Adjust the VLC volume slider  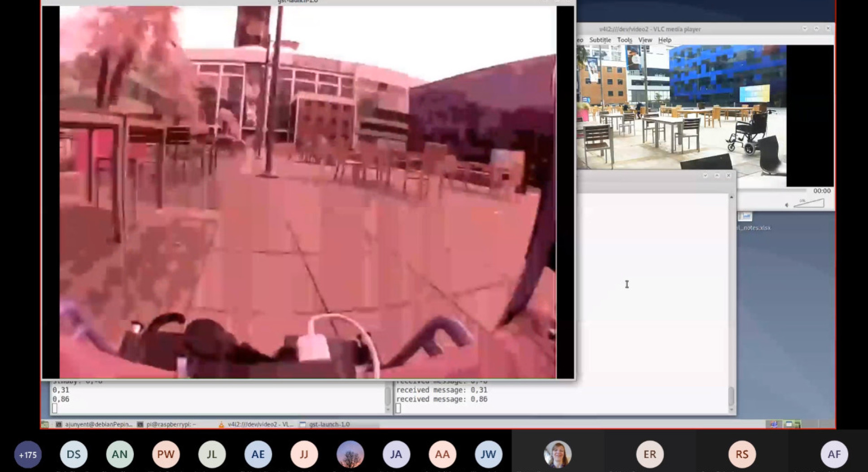tap(809, 204)
